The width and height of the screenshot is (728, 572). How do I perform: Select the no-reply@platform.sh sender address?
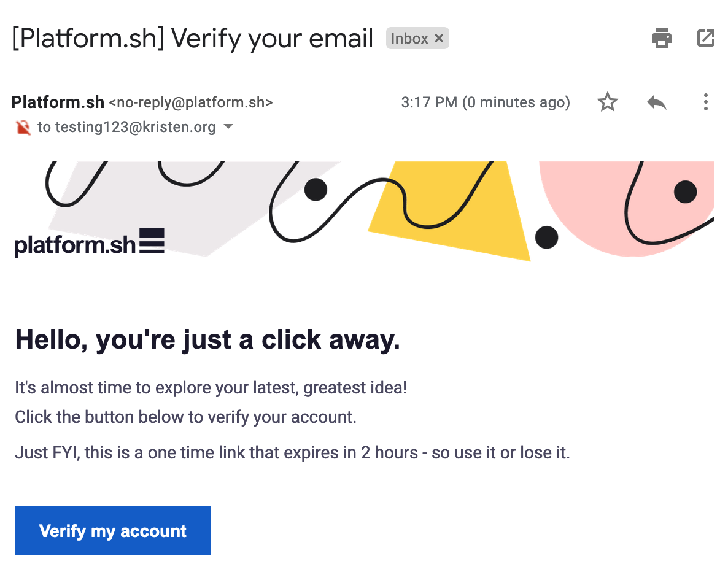pos(191,102)
